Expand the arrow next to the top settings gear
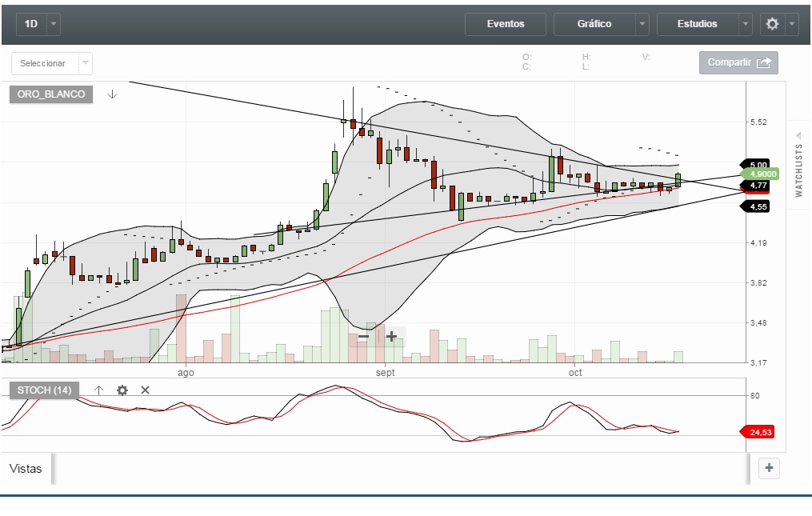This screenshot has width=812, height=516. point(792,24)
